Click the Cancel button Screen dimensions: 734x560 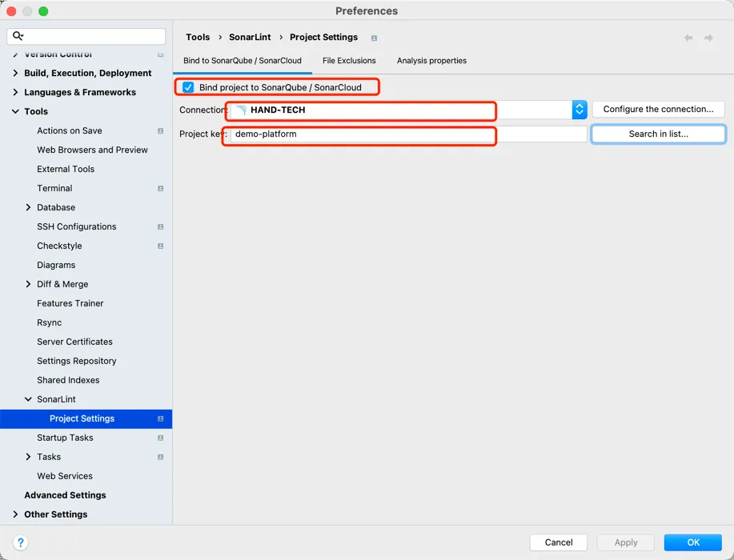click(x=559, y=542)
